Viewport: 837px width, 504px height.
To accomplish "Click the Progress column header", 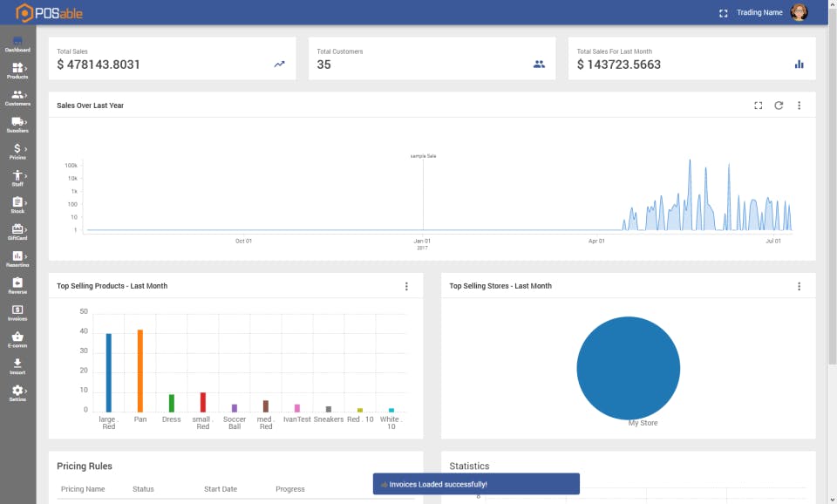I will point(289,489).
